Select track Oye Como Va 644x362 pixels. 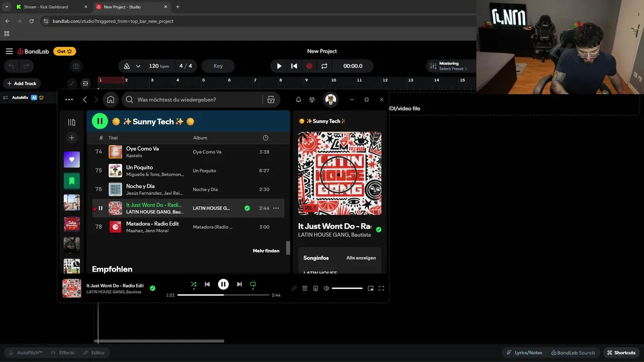click(x=188, y=152)
